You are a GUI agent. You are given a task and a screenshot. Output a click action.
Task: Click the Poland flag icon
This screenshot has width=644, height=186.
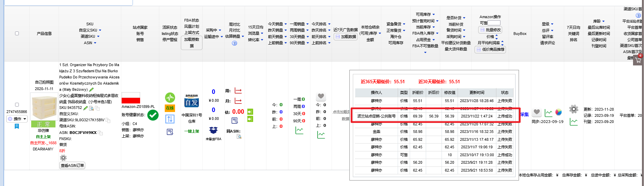pos(131,98)
